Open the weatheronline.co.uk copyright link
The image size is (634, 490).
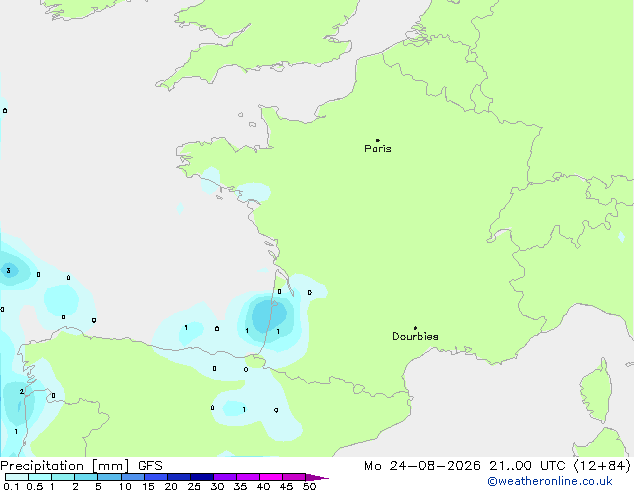click(550, 481)
